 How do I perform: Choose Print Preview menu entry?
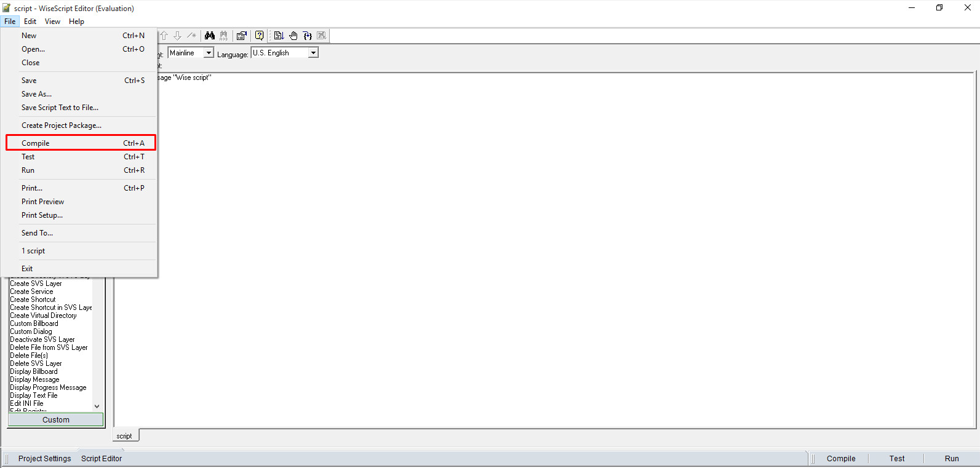coord(80,202)
